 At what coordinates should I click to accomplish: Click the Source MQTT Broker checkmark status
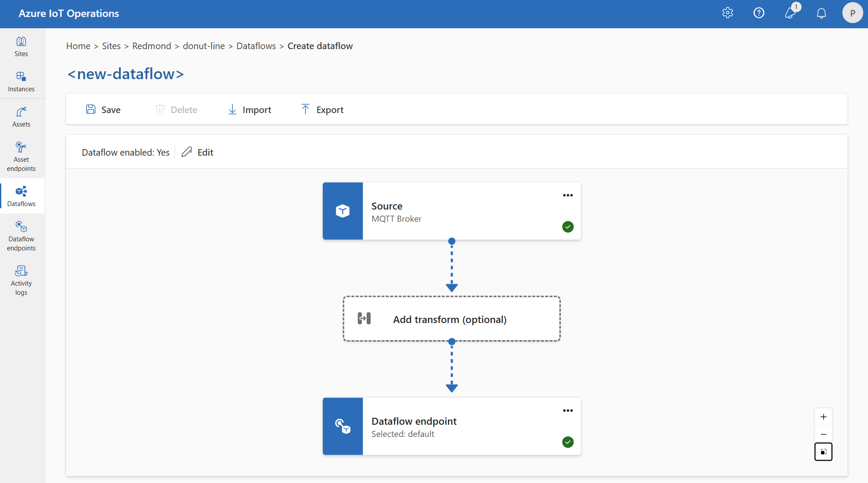coord(567,227)
